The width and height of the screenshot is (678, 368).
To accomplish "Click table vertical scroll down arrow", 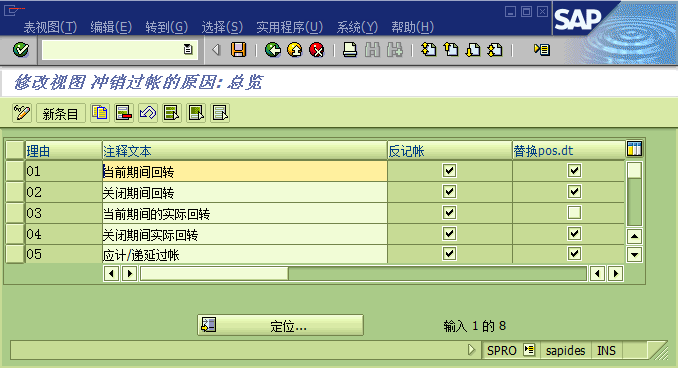I will click(634, 255).
